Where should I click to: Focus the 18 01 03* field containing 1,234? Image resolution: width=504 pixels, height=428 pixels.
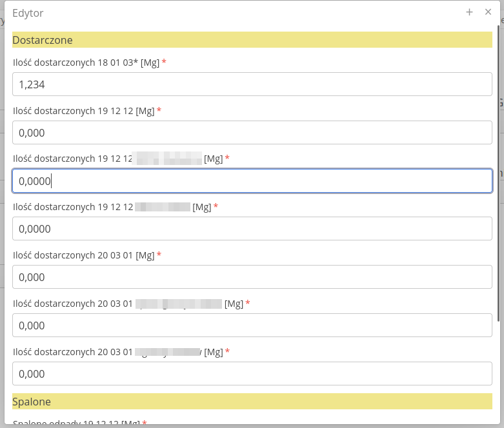click(252, 84)
